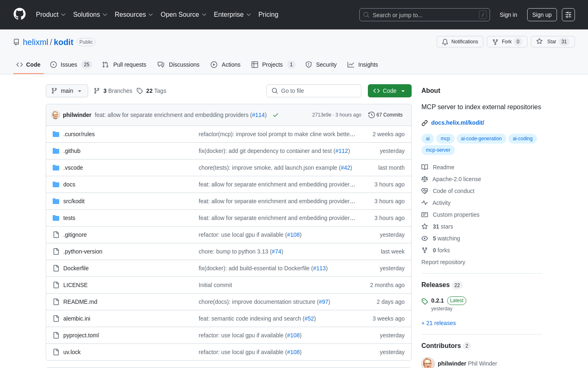
Task: Click the tag icon next to 22 Tags
Action: tap(140, 91)
